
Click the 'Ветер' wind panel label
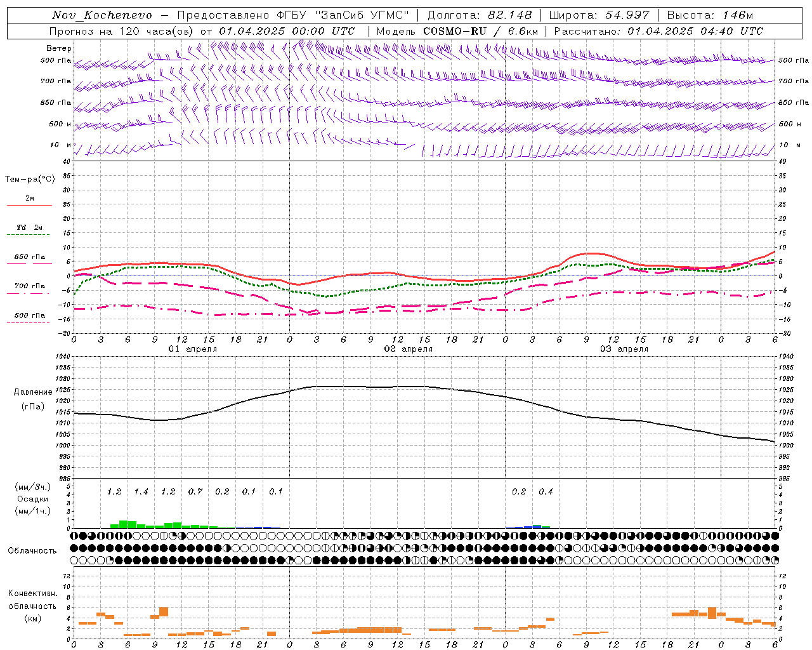59,48
